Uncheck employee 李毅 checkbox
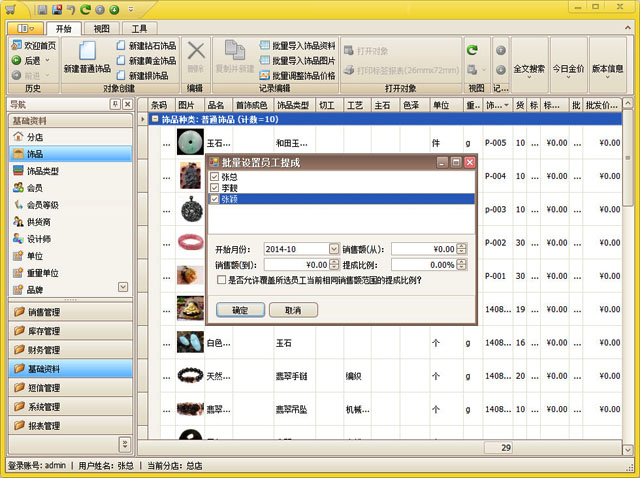The height and width of the screenshot is (478, 640). click(x=214, y=188)
